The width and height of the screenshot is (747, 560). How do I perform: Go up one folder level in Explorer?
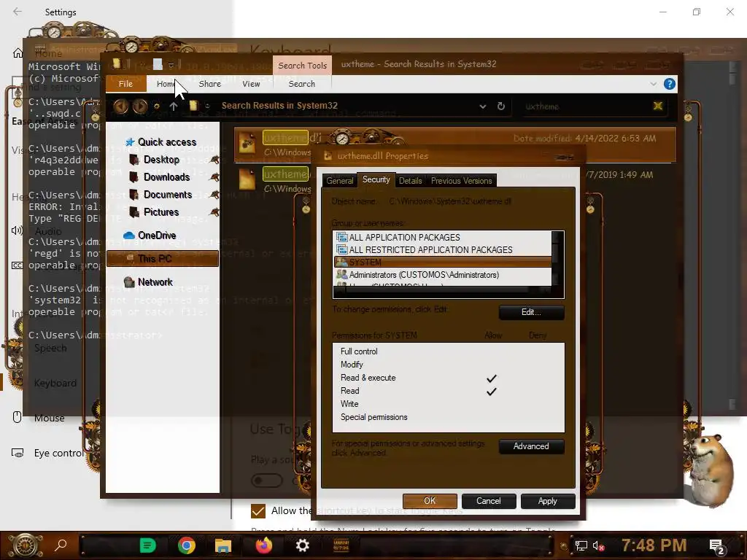click(174, 106)
